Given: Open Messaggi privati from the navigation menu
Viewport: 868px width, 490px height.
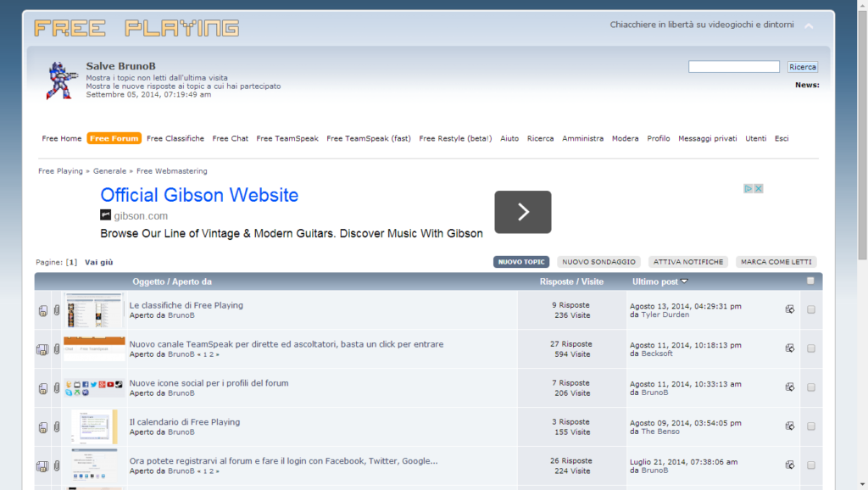Looking at the screenshot, I should (x=707, y=138).
